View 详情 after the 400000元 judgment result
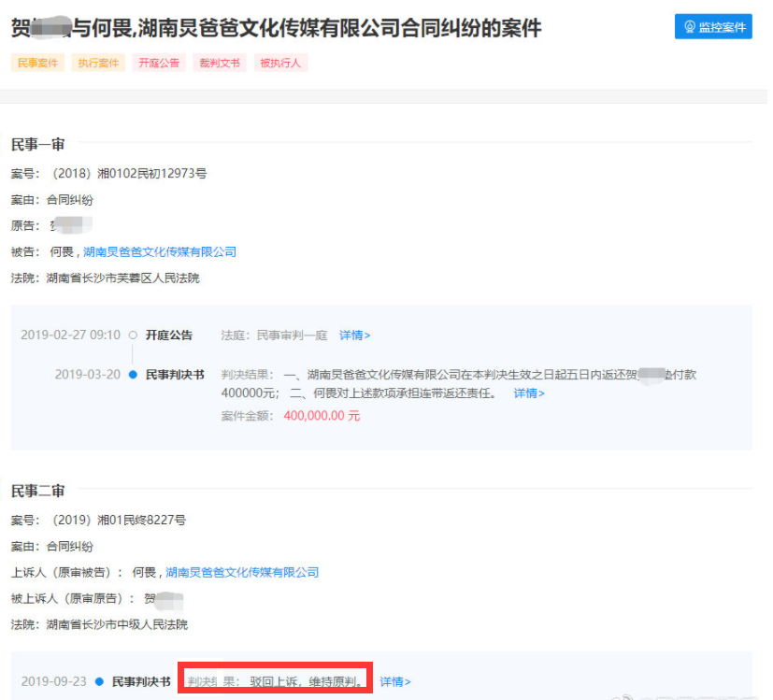773x700 pixels. [529, 393]
